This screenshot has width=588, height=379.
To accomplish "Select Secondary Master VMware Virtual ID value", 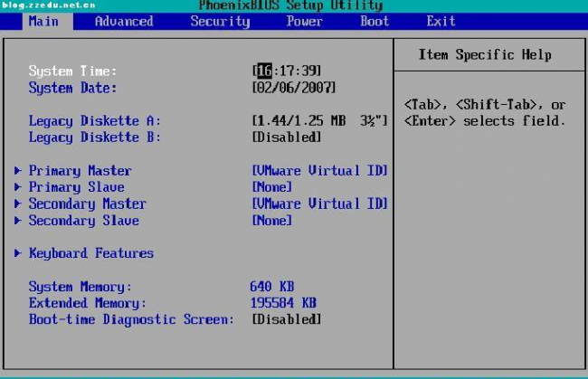I will tap(320, 204).
